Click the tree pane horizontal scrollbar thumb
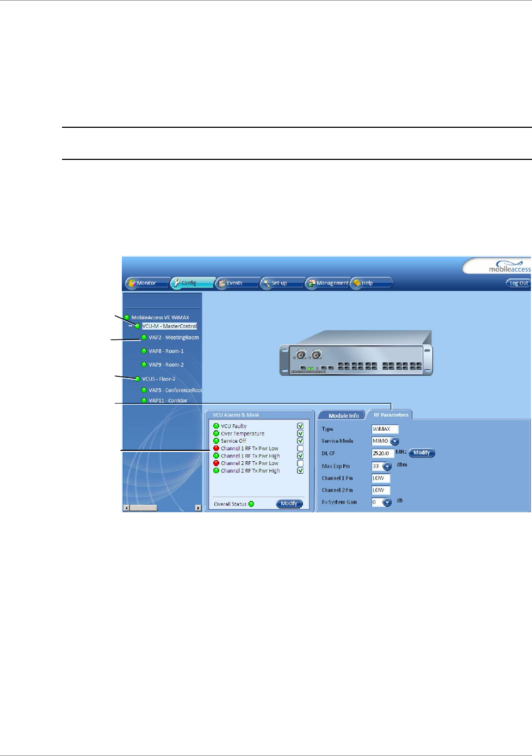 (143, 508)
